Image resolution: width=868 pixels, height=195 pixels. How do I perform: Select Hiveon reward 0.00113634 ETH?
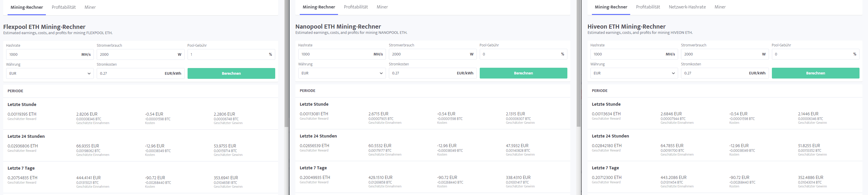click(606, 114)
